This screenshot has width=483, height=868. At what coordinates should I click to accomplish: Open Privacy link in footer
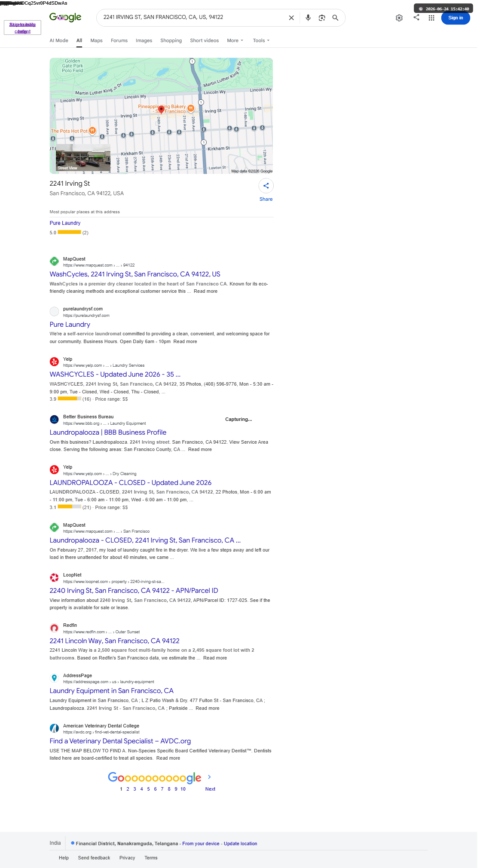coord(127,858)
